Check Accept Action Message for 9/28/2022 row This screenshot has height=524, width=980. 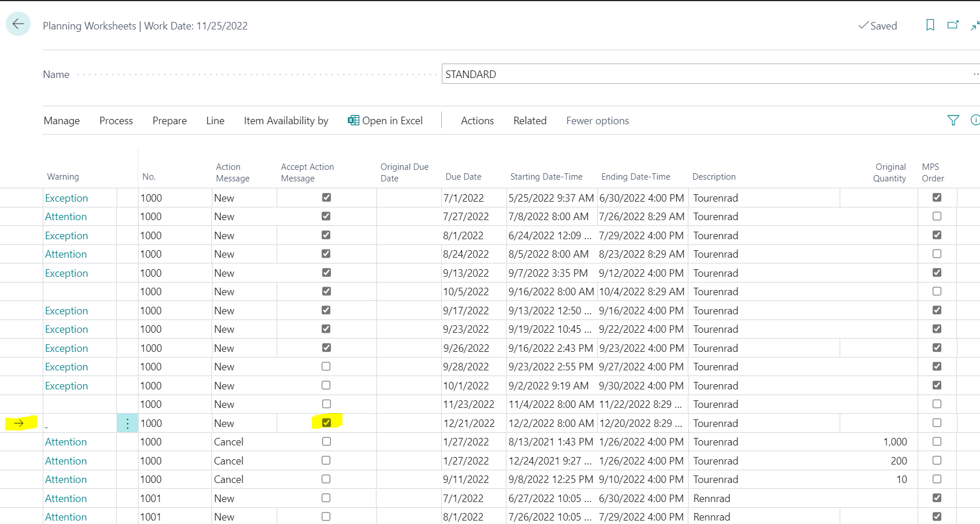click(x=326, y=366)
